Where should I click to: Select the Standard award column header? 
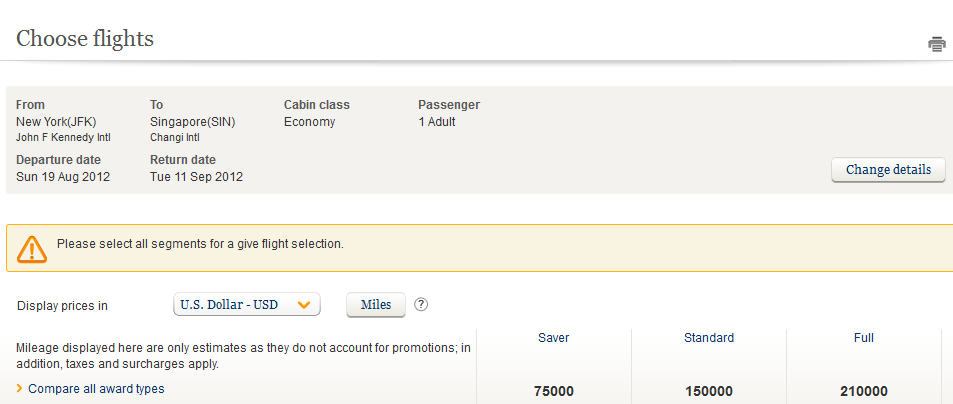(709, 338)
